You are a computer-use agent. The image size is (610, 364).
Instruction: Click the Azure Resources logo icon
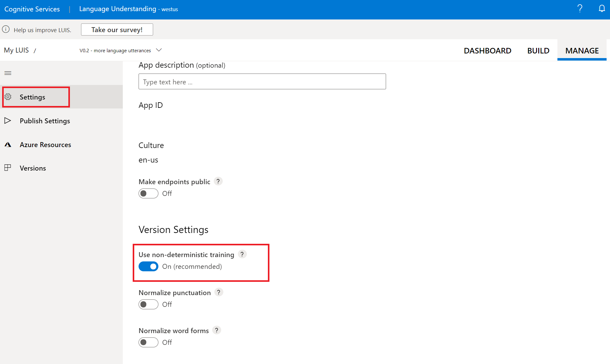8,145
